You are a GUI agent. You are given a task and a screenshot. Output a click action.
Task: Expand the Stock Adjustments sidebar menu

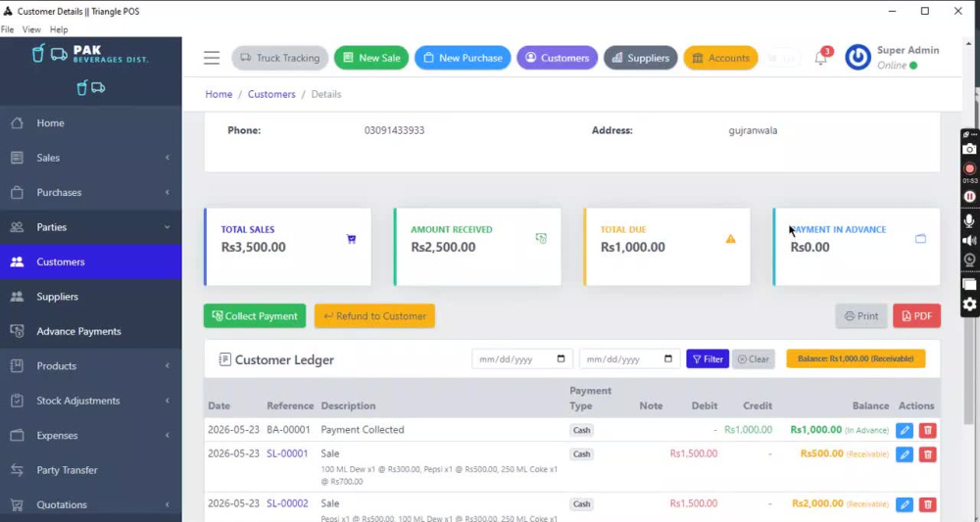click(91, 401)
